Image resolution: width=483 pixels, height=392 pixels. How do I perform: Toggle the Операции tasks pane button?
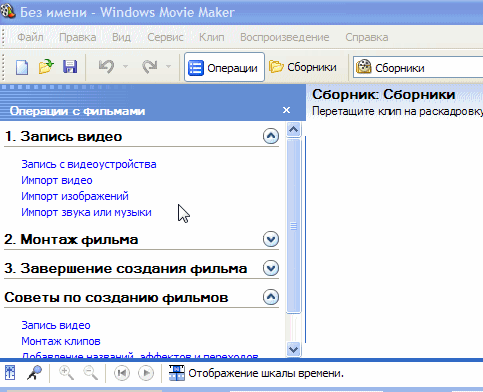pyautogui.click(x=224, y=67)
